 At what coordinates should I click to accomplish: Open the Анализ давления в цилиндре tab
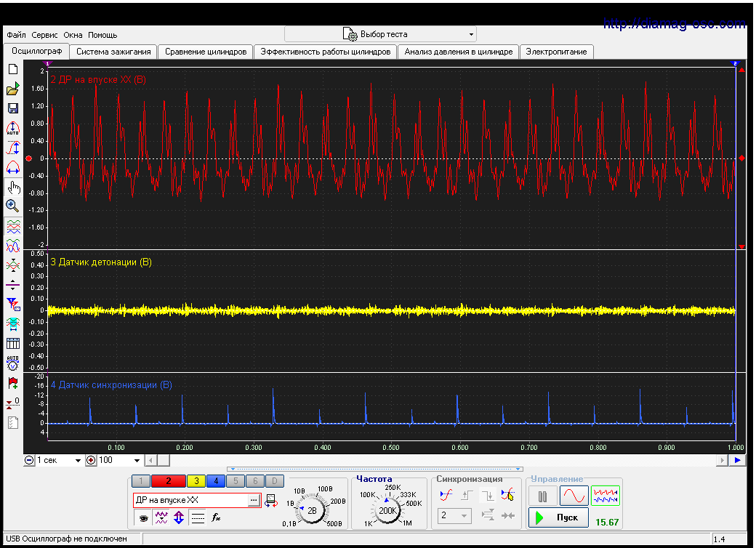(459, 52)
